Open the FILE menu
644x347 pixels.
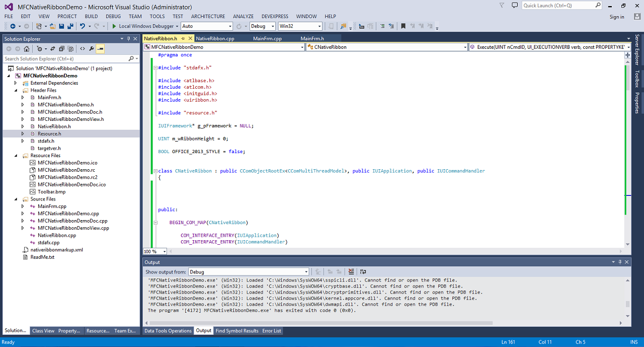pos(9,16)
